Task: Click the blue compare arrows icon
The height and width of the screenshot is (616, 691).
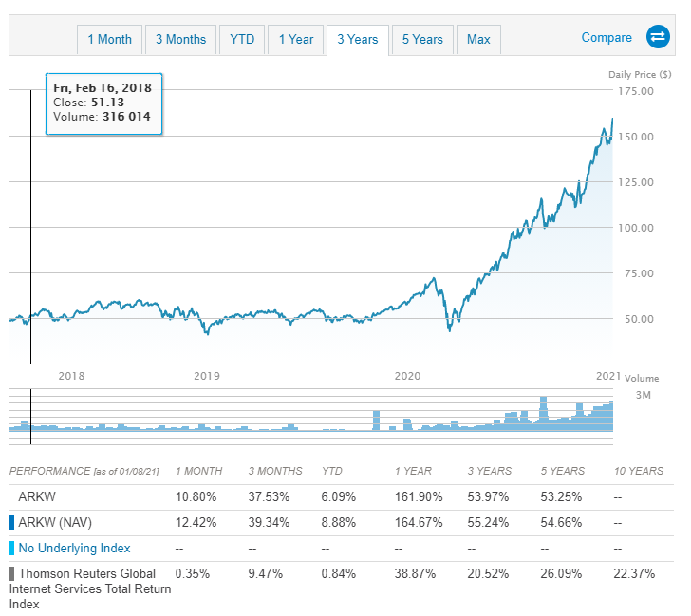Action: 658,37
